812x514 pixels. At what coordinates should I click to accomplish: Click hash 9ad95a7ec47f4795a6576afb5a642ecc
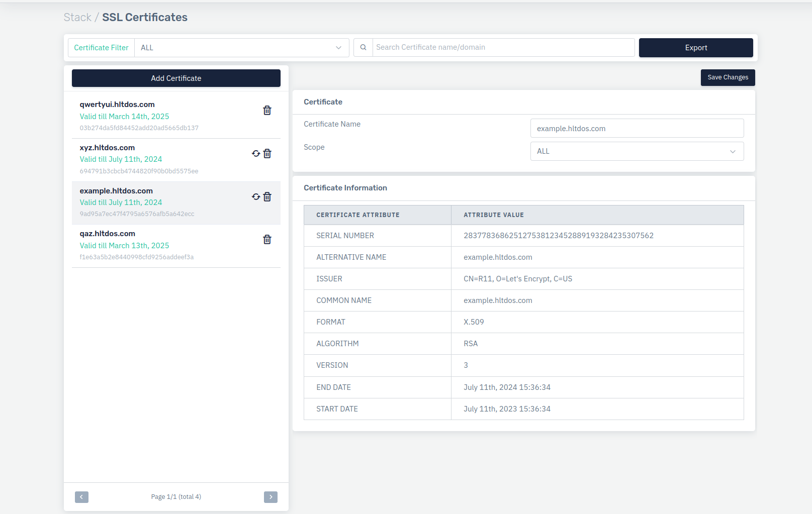(x=137, y=214)
